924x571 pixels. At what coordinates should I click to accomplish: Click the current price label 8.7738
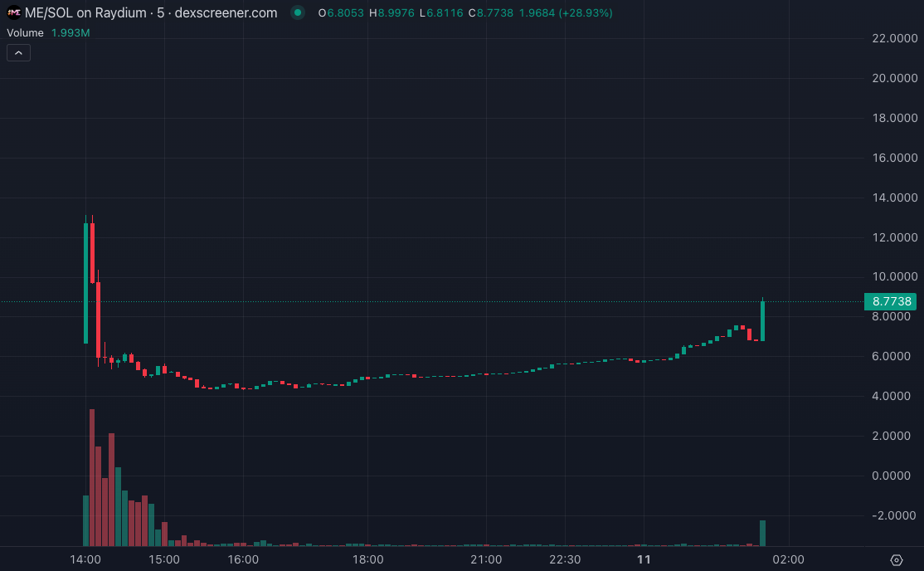(x=891, y=301)
